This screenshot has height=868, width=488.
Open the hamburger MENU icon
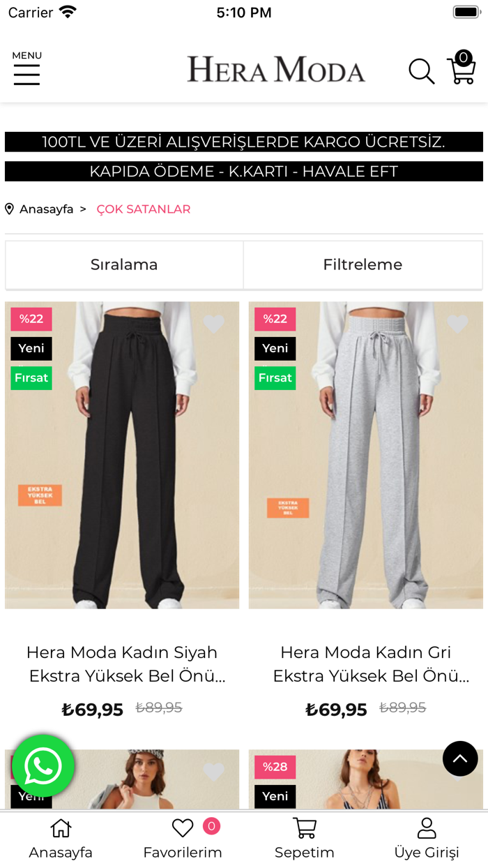pos(26,73)
